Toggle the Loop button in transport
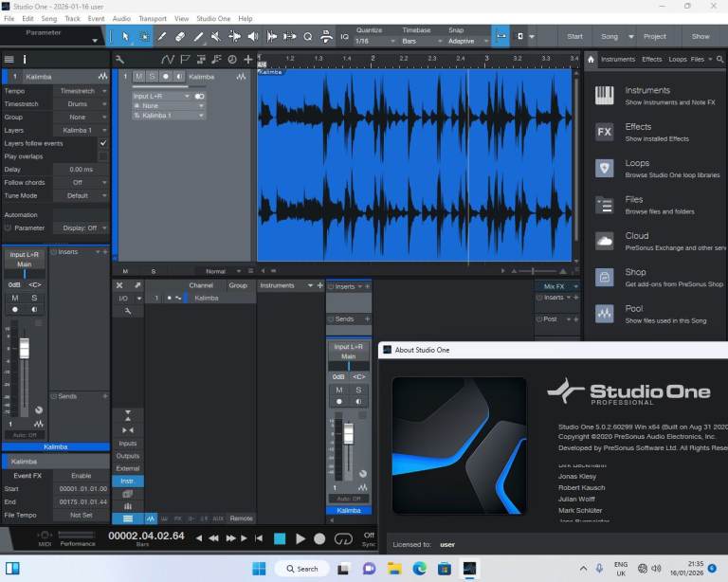 pyautogui.click(x=343, y=538)
